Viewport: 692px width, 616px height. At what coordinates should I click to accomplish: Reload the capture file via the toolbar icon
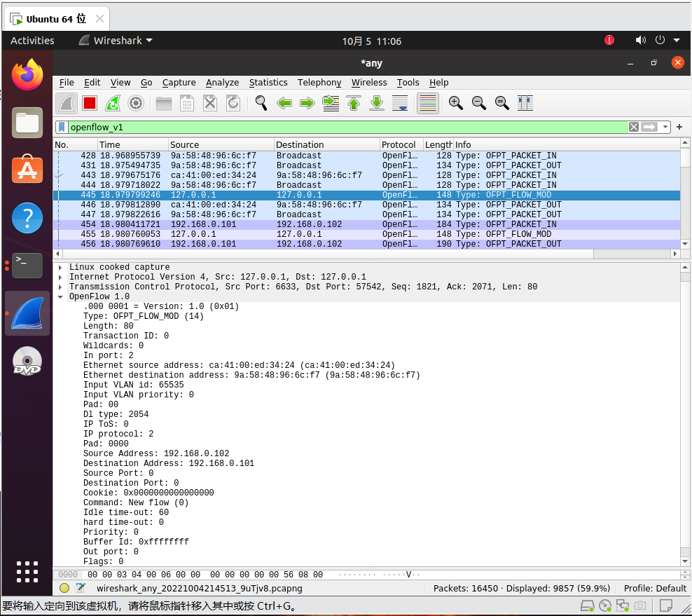[233, 103]
